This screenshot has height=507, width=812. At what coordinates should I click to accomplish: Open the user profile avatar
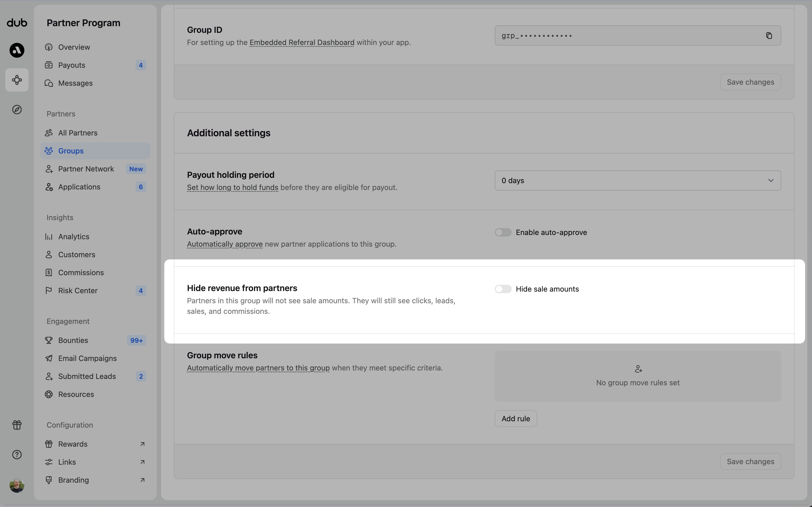[17, 485]
